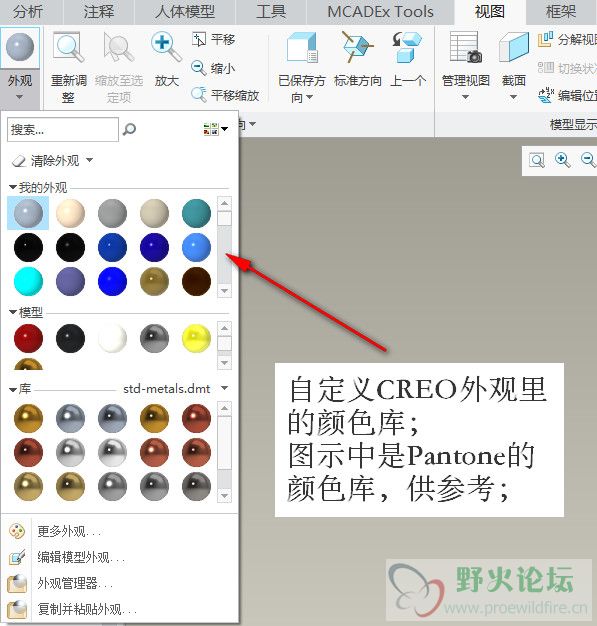Click the scroll down arrow in 库
Image resolution: width=597 pixels, height=626 pixels.
pyautogui.click(x=224, y=496)
